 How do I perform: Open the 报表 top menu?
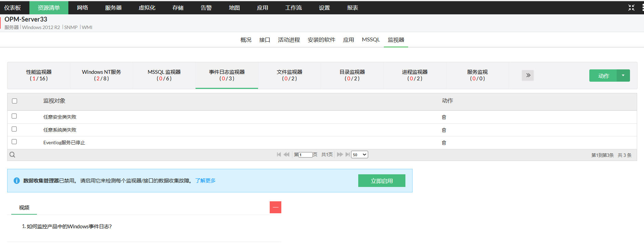pyautogui.click(x=352, y=8)
